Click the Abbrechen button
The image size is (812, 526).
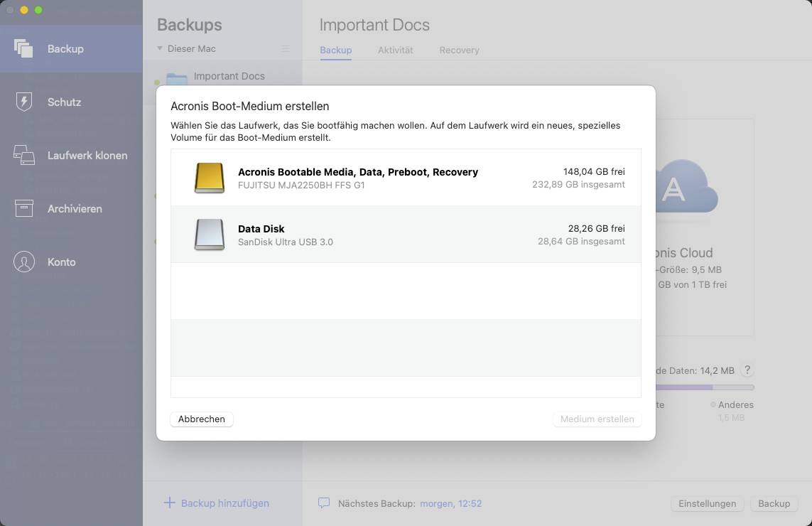202,419
